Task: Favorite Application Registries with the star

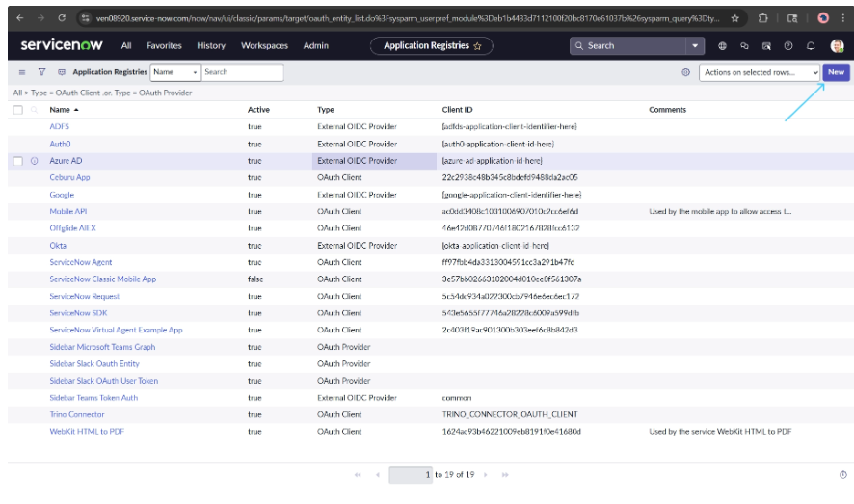Action: 478,46
